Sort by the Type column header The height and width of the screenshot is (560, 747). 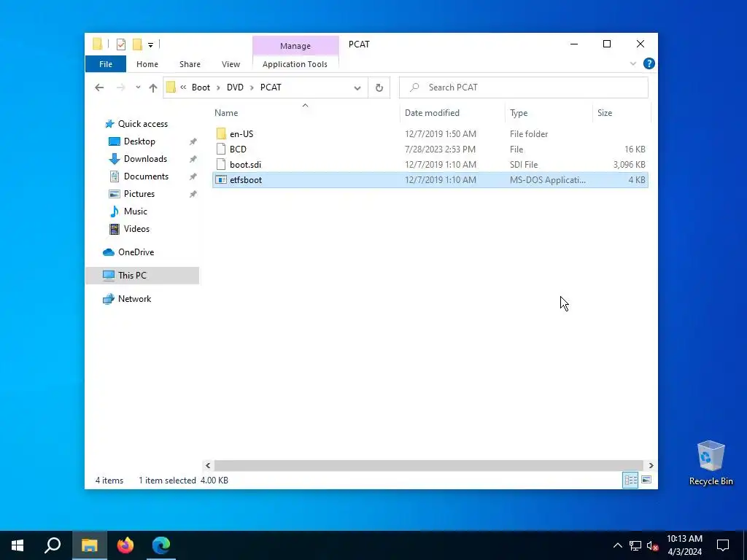pyautogui.click(x=519, y=113)
